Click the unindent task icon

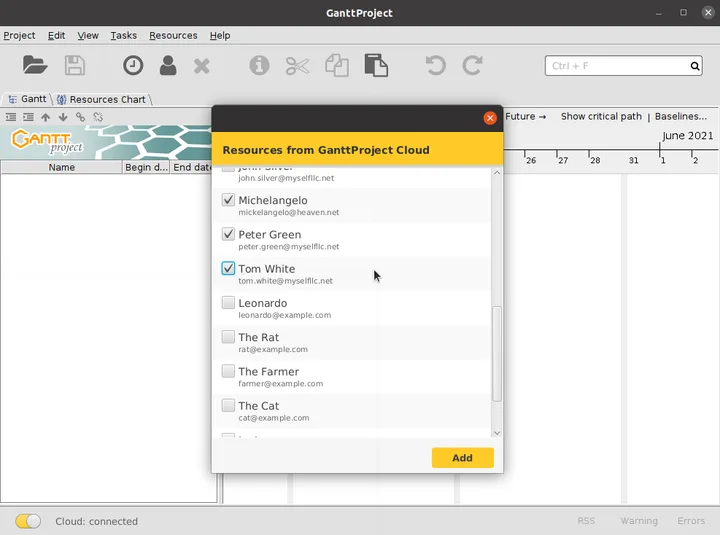(x=11, y=117)
